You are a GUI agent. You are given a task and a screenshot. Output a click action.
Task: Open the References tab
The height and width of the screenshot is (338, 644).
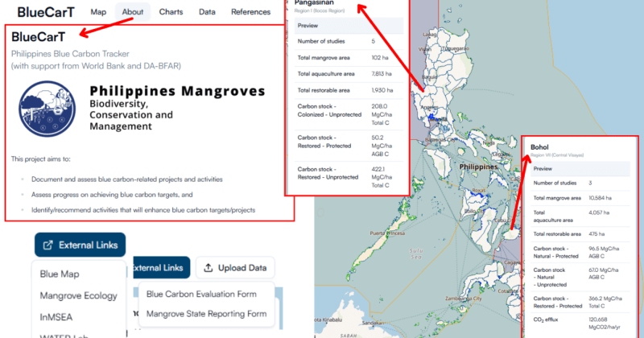(250, 12)
